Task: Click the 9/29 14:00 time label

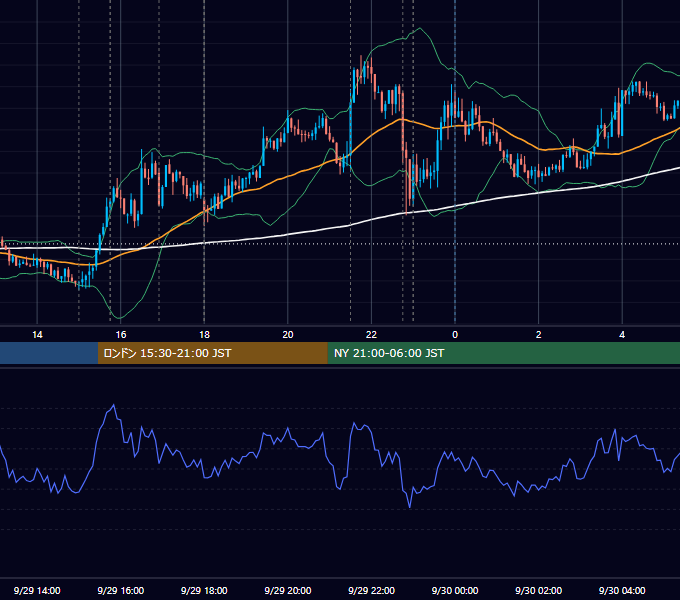Action: coord(37,590)
